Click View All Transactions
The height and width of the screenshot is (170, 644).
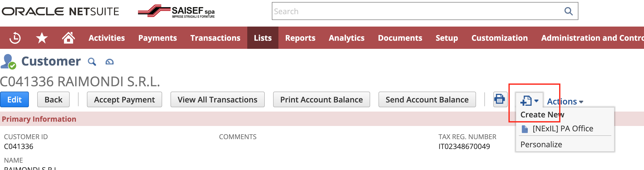point(217,99)
